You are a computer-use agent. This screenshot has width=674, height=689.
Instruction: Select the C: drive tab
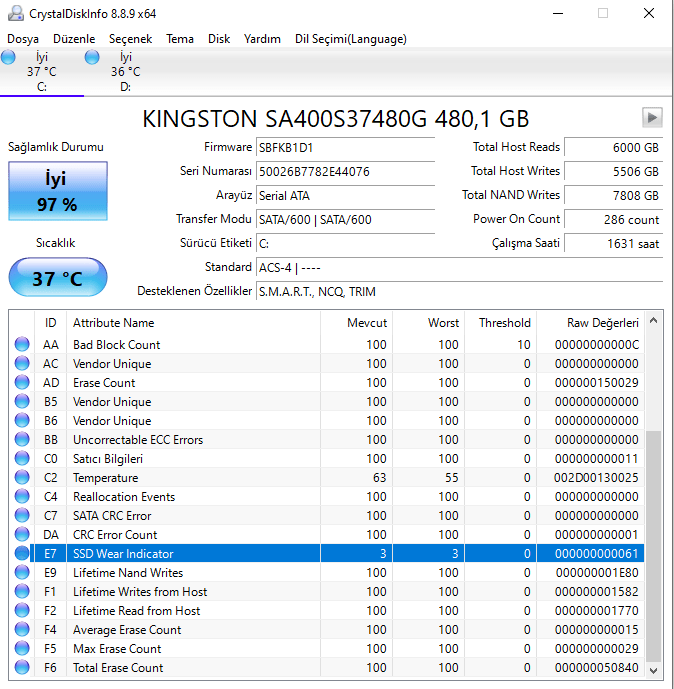42,72
